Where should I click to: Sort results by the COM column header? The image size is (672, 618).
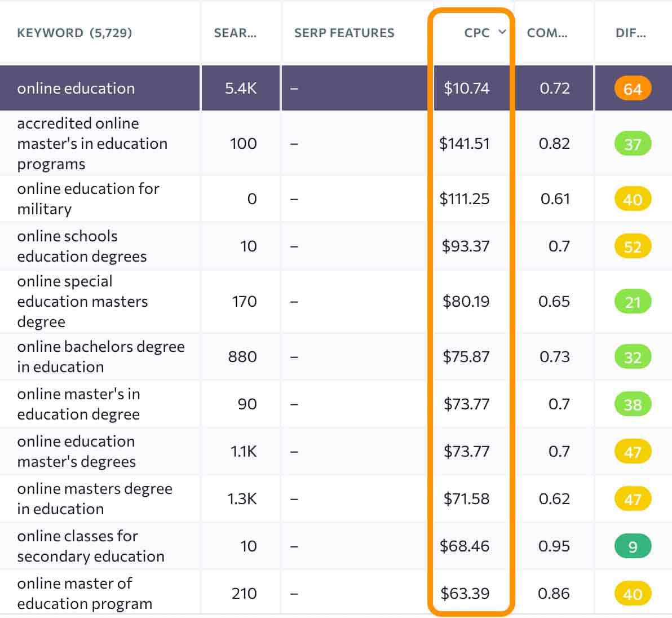pos(547,33)
